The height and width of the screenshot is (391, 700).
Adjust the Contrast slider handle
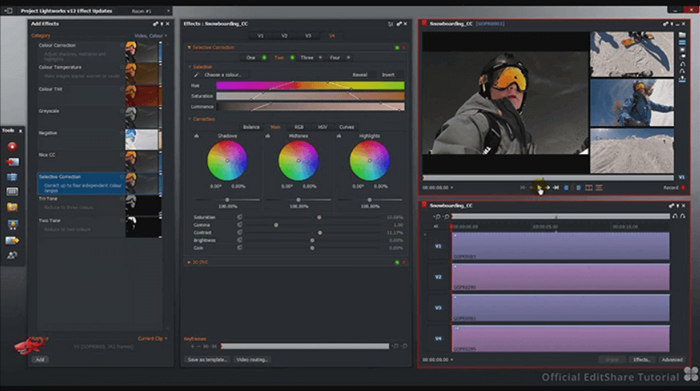click(320, 233)
